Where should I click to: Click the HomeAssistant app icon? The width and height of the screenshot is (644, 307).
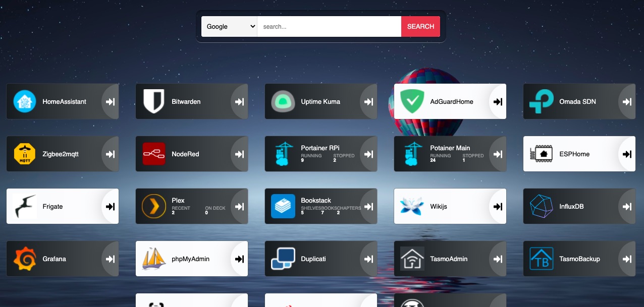tap(25, 101)
